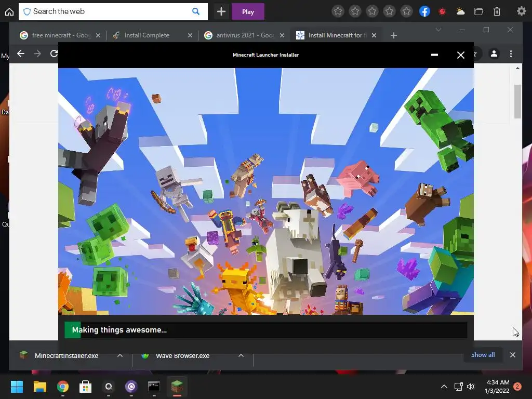Open the Facebook shortcut icon

(x=425, y=11)
